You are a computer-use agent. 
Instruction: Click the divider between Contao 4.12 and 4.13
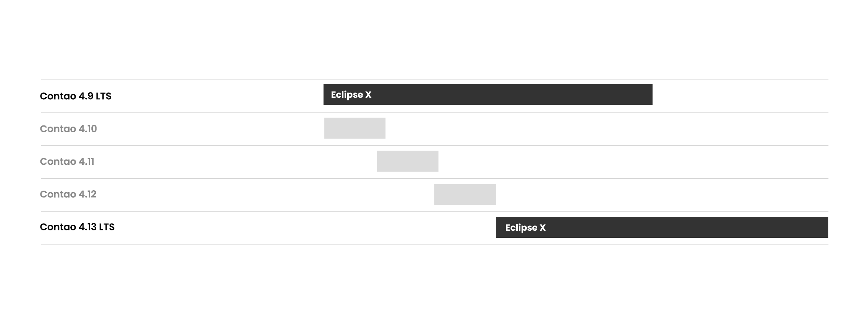[434, 212]
